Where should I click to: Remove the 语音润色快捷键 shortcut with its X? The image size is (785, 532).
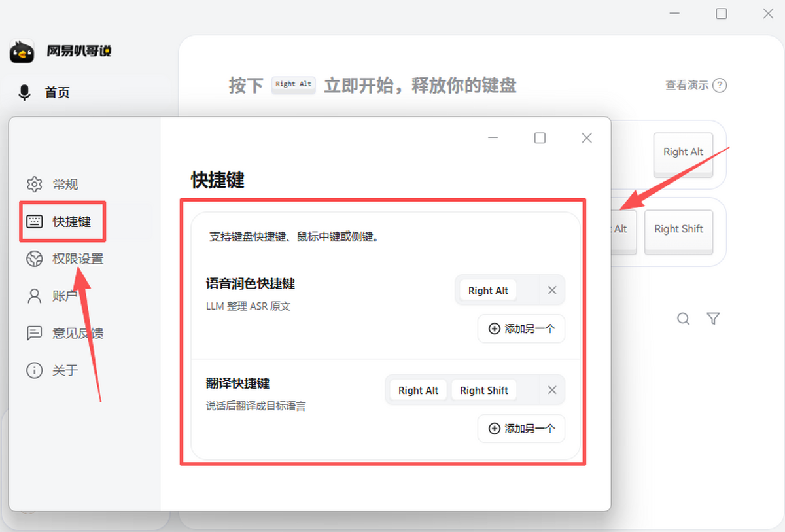tap(552, 291)
